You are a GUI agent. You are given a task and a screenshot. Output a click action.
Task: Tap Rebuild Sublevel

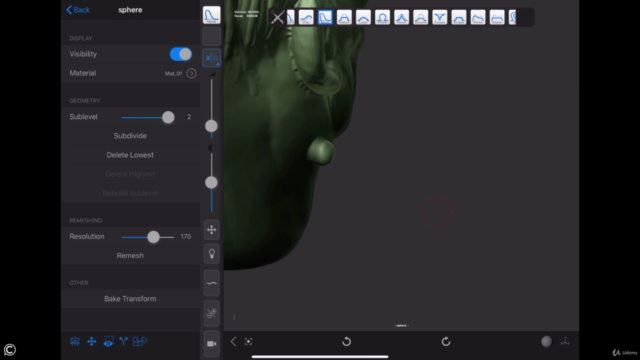tap(130, 193)
